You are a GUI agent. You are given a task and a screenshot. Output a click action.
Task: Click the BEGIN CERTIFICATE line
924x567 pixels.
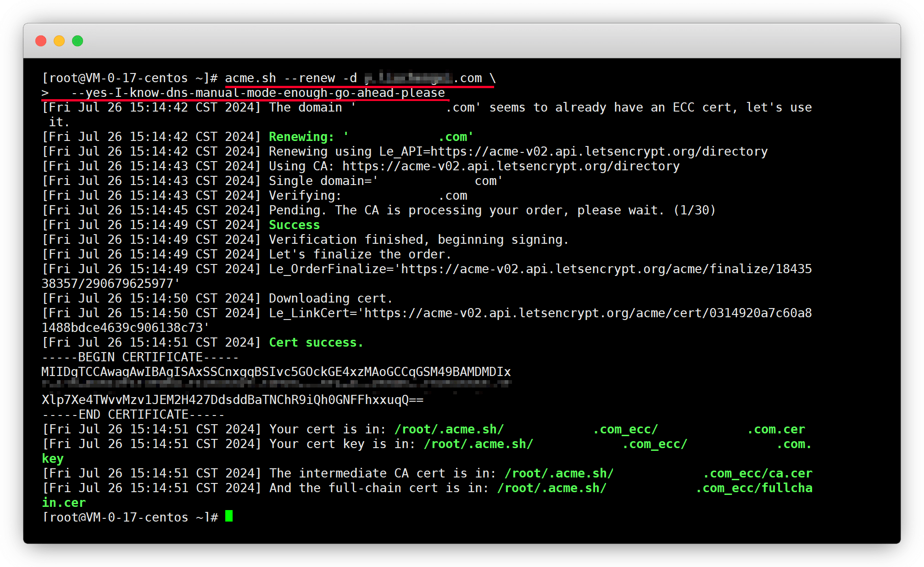pos(140,357)
